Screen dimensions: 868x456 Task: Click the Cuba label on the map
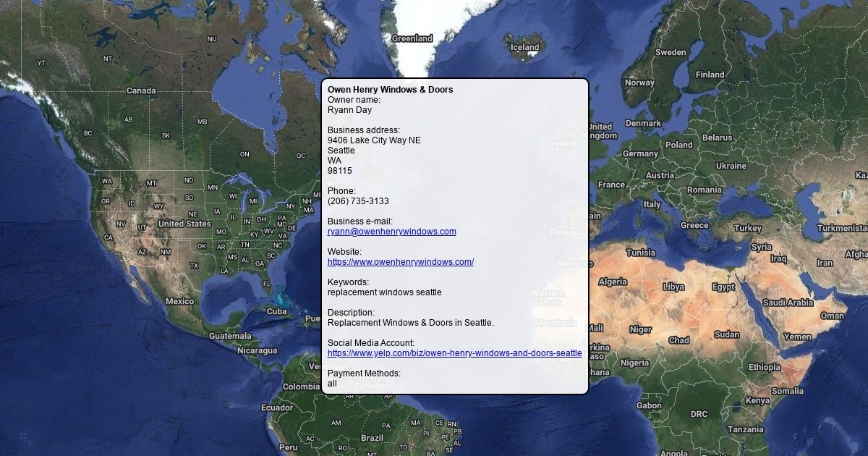click(x=276, y=311)
